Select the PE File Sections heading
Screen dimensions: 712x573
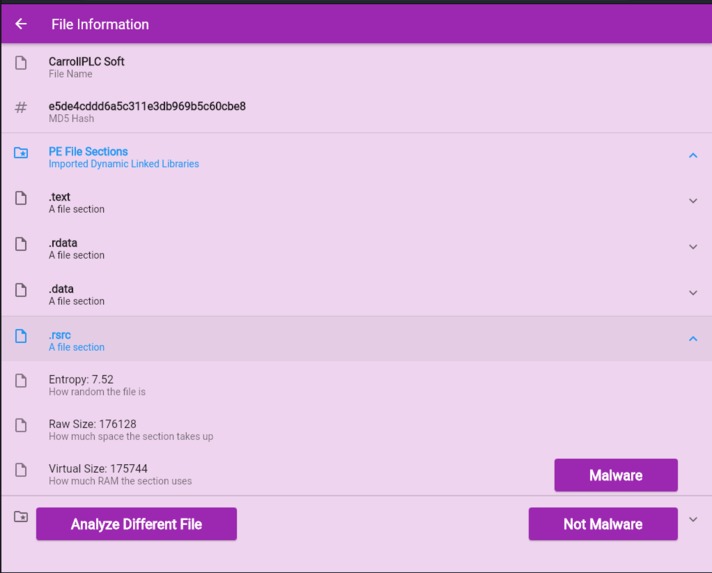(88, 151)
